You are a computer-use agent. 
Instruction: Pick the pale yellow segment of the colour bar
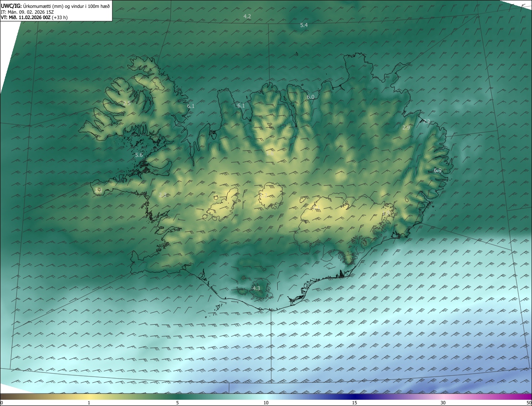coord(89,397)
